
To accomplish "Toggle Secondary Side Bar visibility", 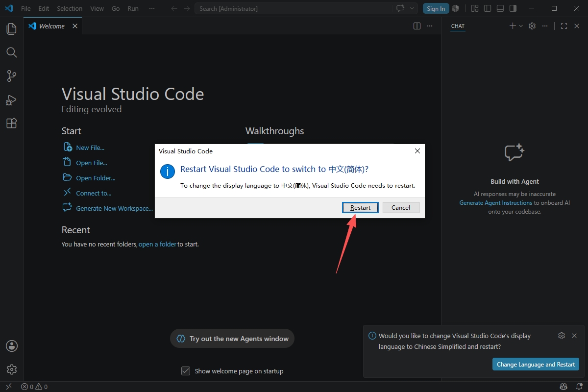I will pos(513,8).
